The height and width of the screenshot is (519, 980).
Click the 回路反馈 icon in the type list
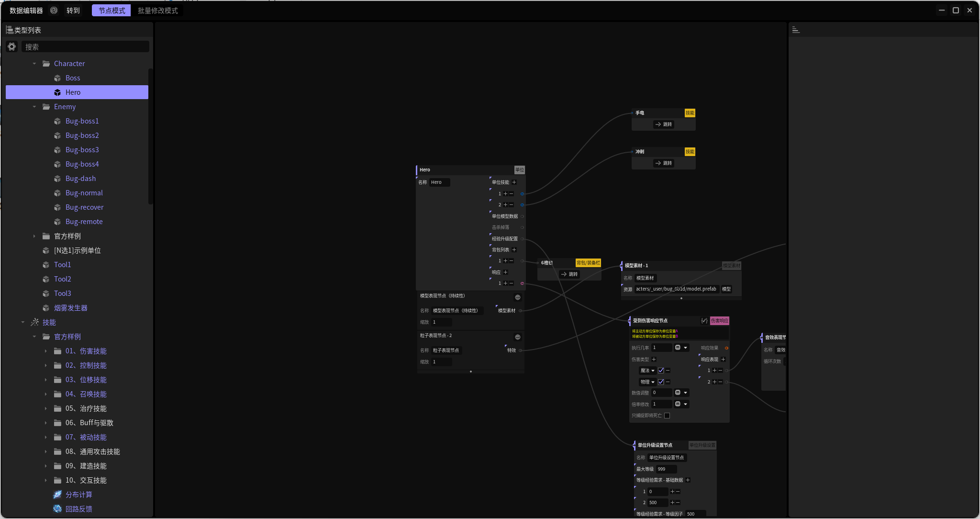[57, 509]
